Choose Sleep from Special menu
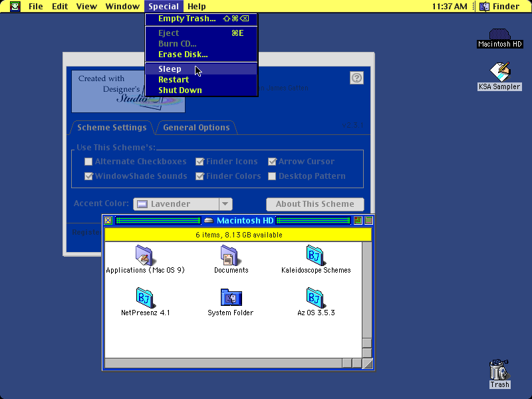Viewport: 532px width, 399px height. pos(201,69)
